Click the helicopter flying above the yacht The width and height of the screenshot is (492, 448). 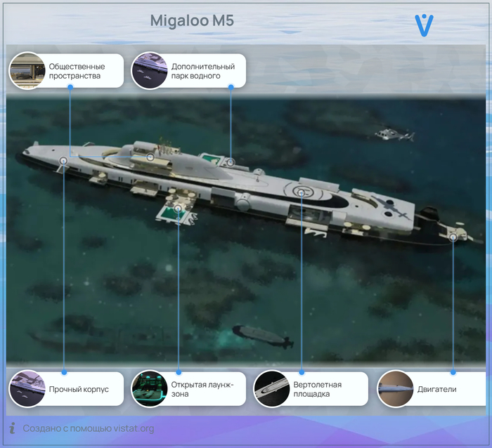pyautogui.click(x=386, y=133)
